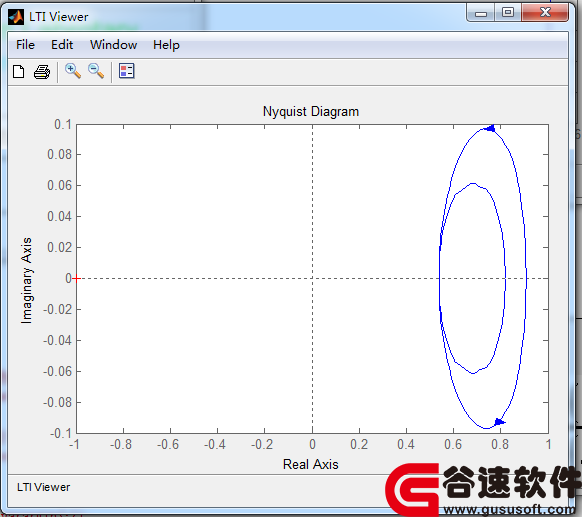Click the 0.8 real axis tick label

tap(500, 444)
